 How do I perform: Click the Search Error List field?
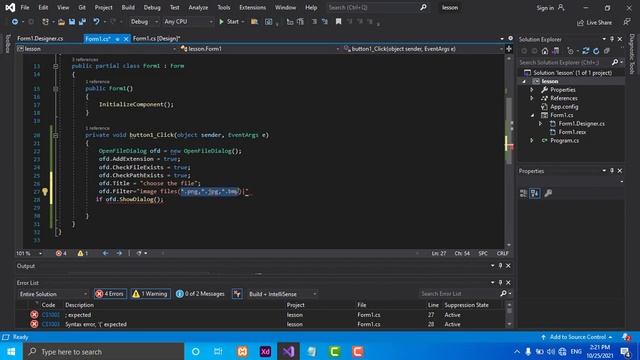point(459,294)
